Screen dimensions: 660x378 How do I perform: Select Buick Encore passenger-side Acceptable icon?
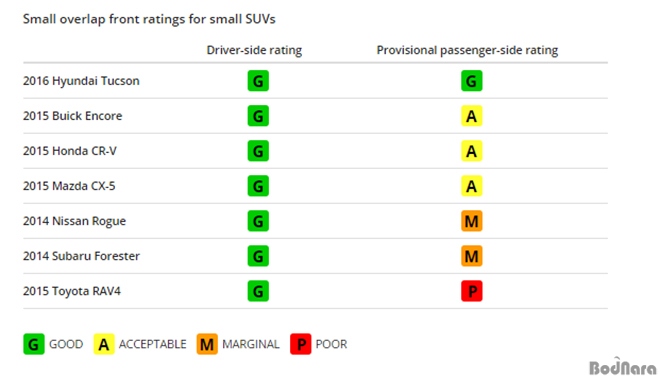471,116
